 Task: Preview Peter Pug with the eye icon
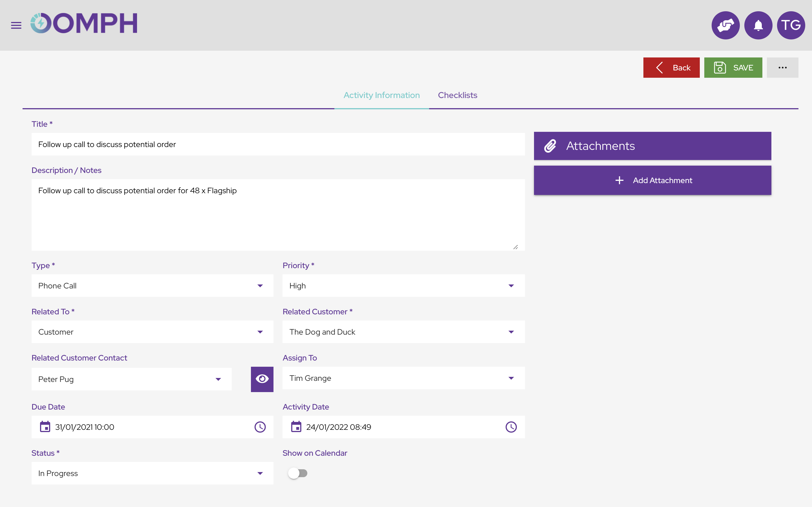(262, 379)
